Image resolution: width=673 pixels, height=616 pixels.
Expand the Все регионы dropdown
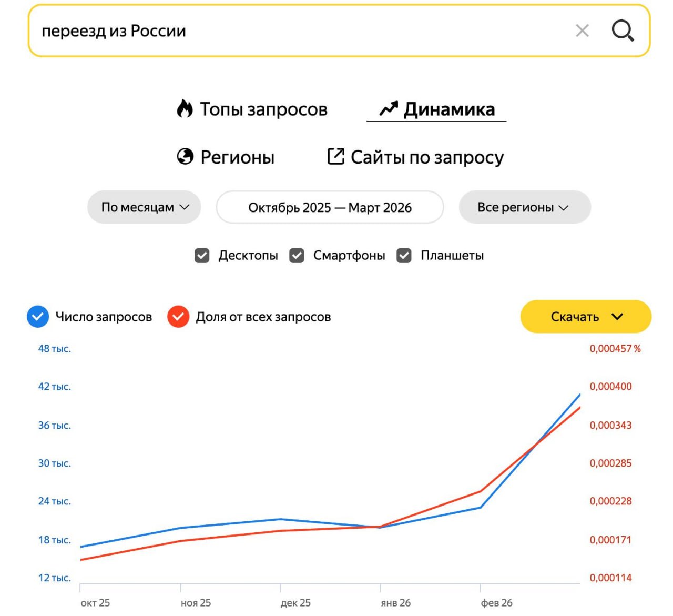click(x=524, y=207)
